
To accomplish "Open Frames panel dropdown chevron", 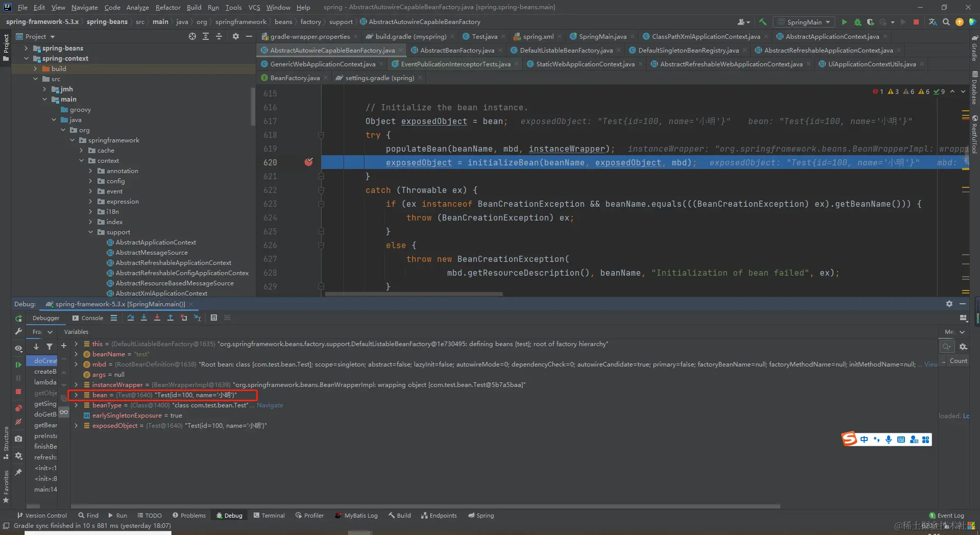I will [50, 332].
